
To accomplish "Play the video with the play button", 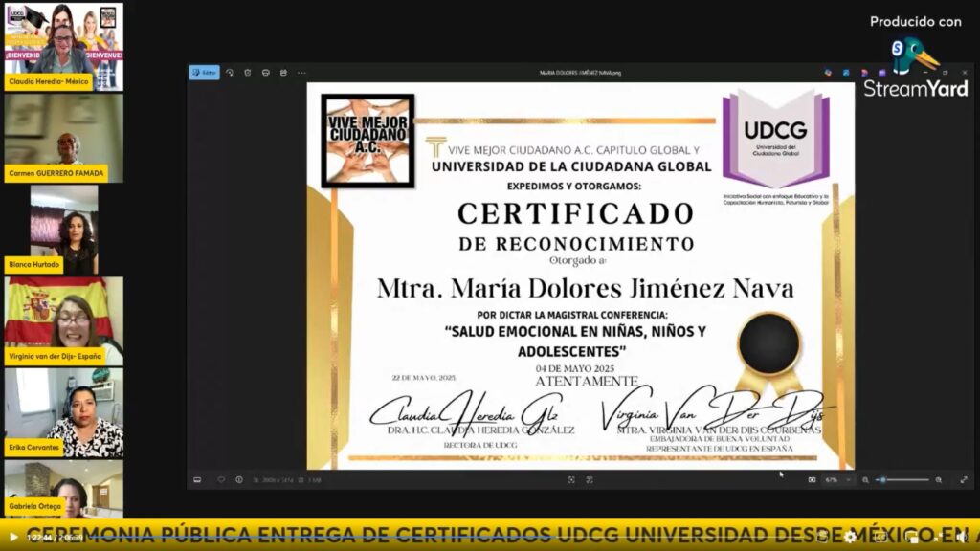I will tap(13, 537).
